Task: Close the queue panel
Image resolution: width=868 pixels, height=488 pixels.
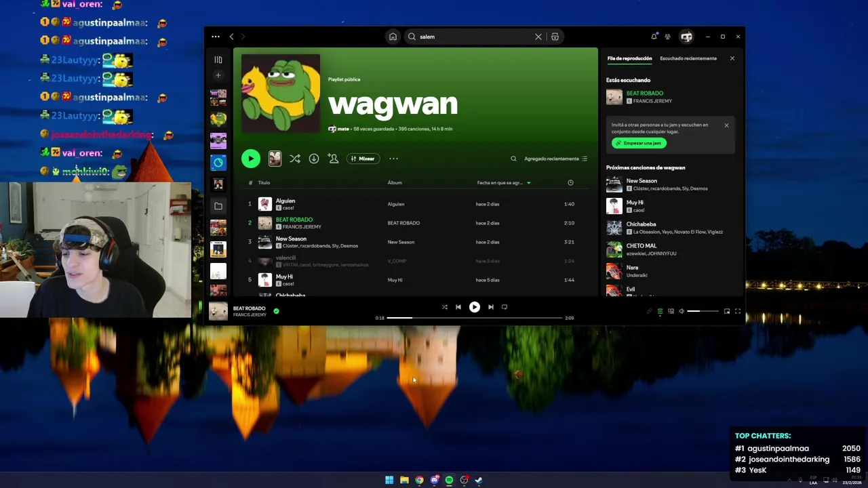Action: (732, 58)
